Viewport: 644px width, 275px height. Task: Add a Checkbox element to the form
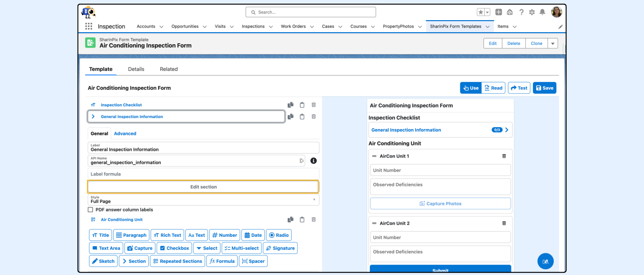[x=174, y=248]
